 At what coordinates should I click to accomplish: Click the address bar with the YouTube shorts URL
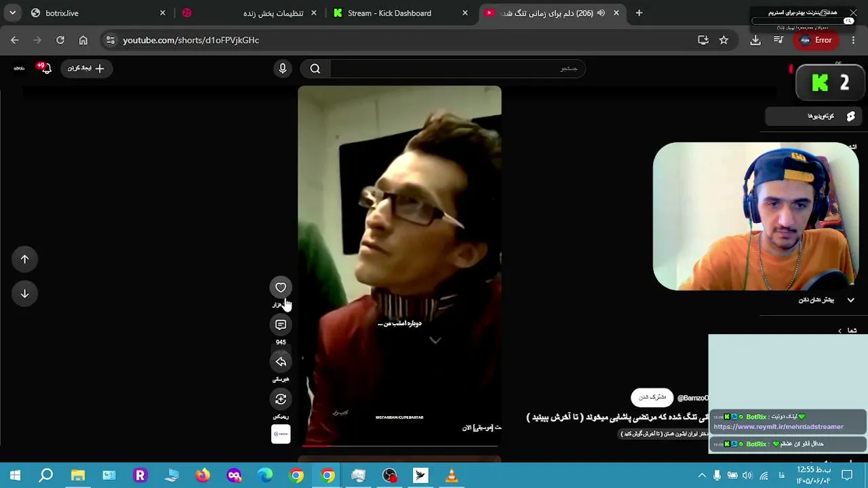pos(400,40)
